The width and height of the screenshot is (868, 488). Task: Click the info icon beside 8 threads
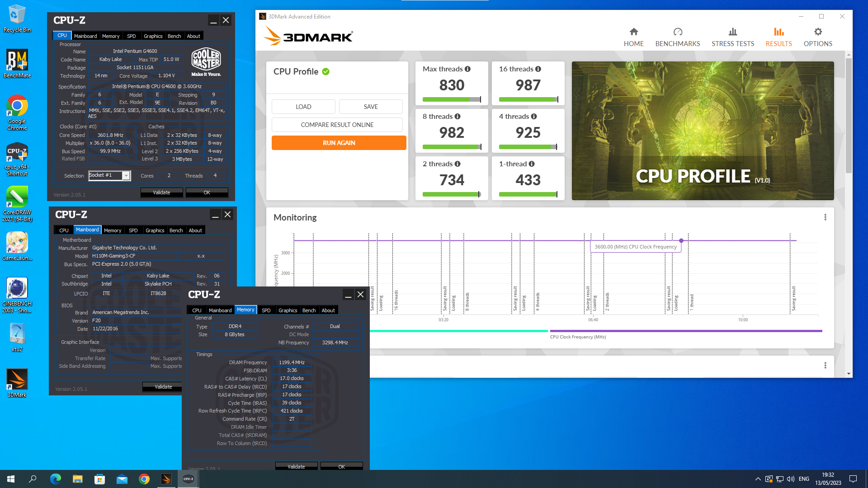[x=458, y=117]
